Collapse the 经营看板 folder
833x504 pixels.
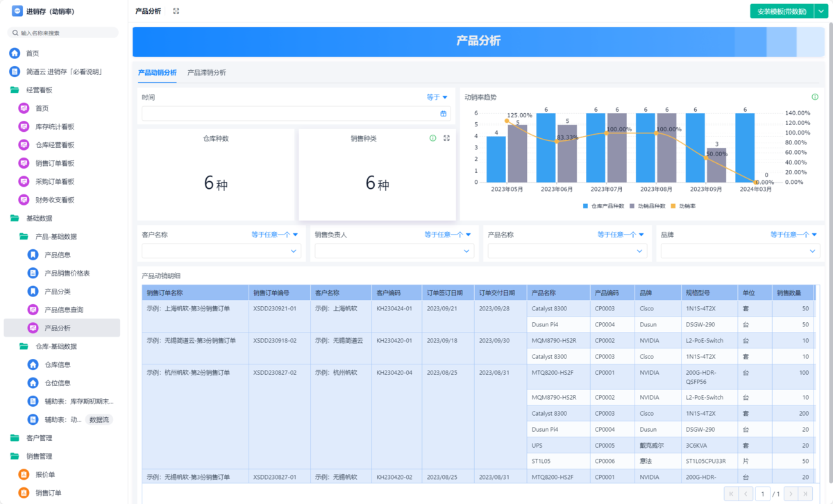[x=39, y=90]
